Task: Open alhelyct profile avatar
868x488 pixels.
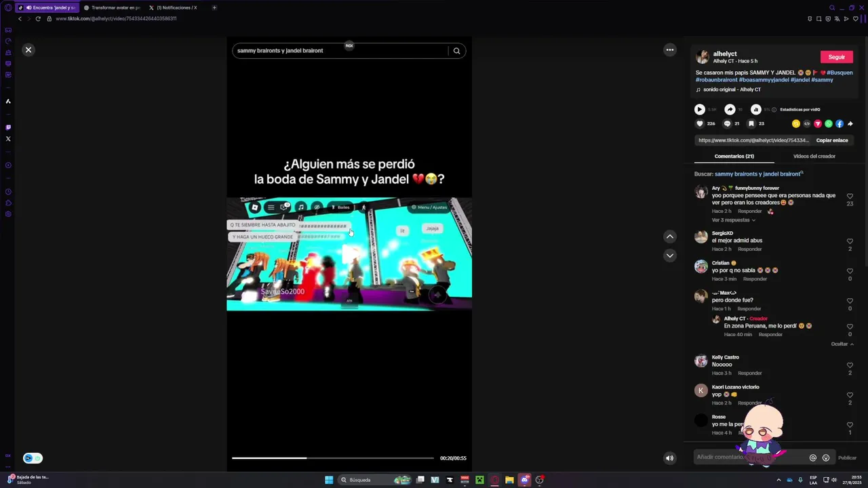Action: click(703, 57)
